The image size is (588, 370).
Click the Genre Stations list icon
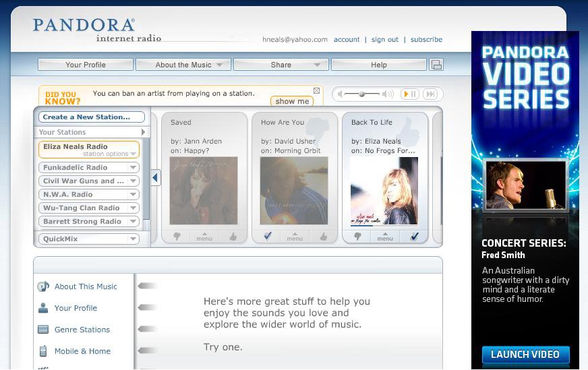tap(43, 330)
